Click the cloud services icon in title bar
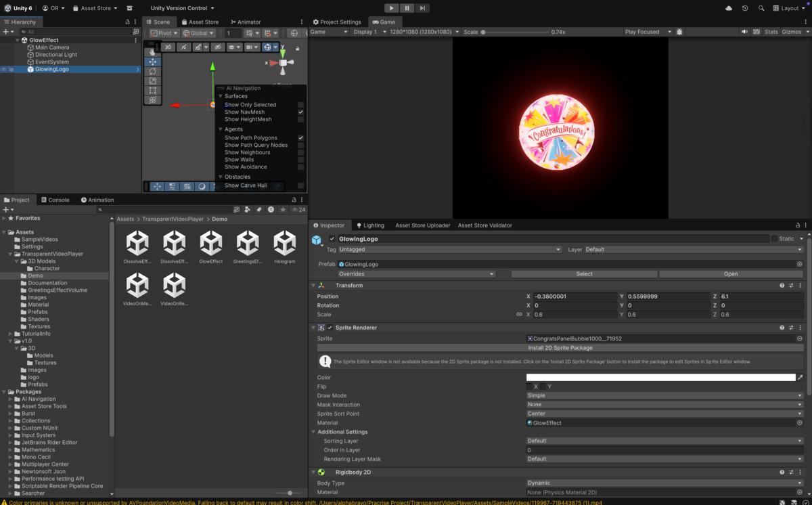This screenshot has height=505, width=812. point(729,7)
